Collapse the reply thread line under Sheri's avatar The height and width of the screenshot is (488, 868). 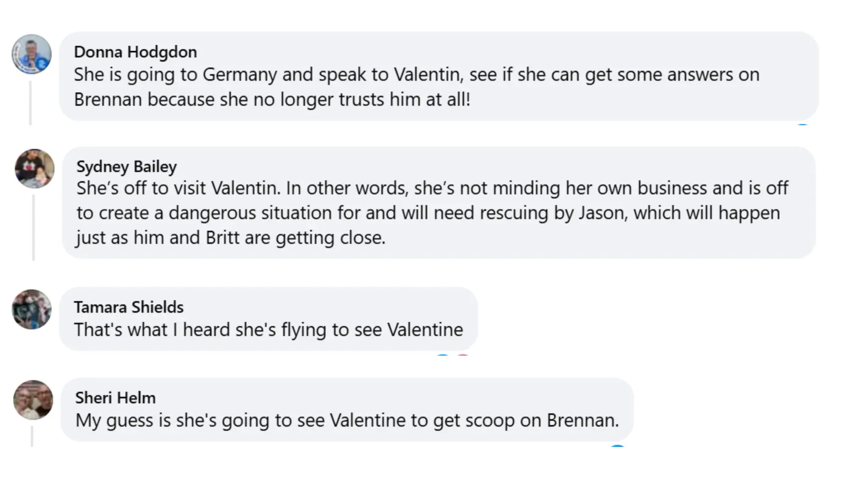click(x=32, y=436)
